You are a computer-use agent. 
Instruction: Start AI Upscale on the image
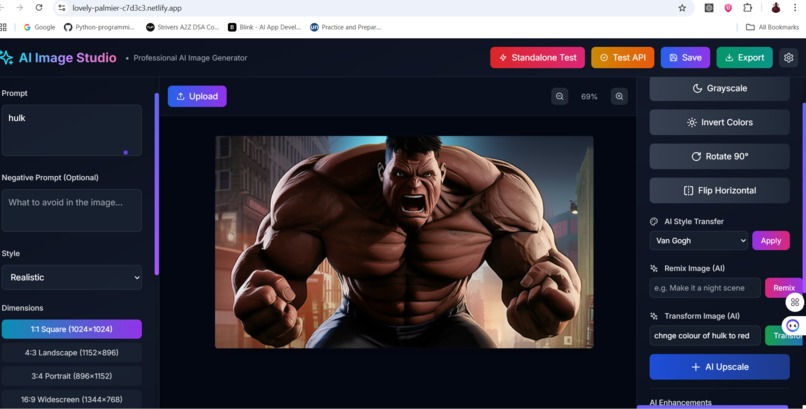click(x=719, y=367)
